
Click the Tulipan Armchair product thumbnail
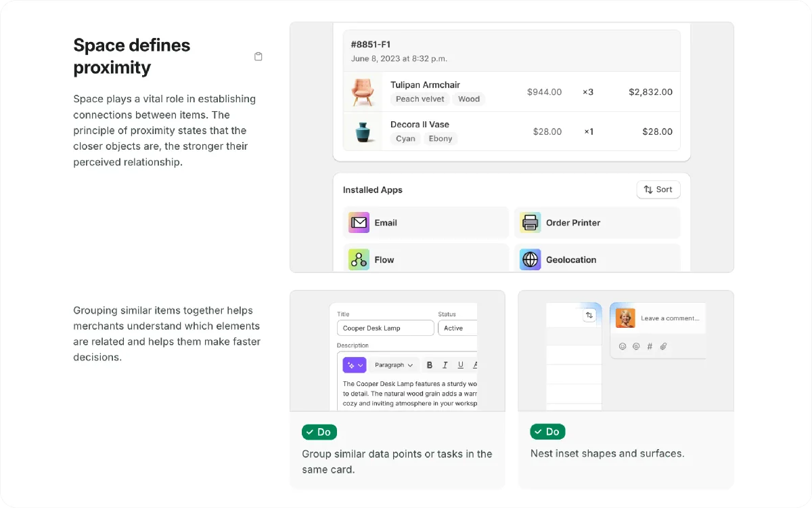click(363, 91)
